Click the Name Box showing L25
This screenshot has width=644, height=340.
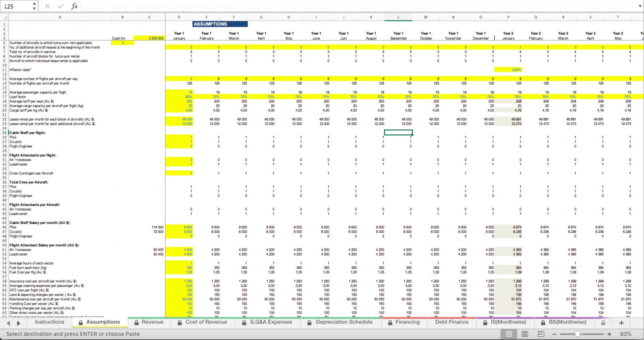click(x=17, y=6)
